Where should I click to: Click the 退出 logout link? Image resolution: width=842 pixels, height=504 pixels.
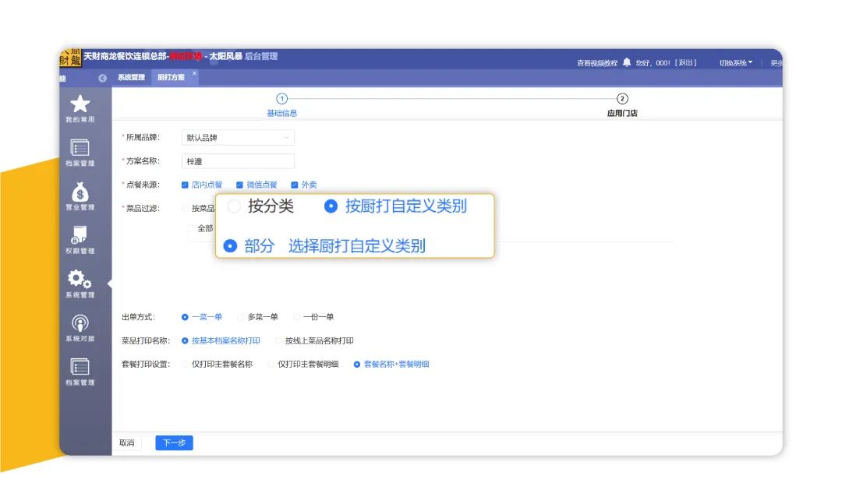(686, 63)
